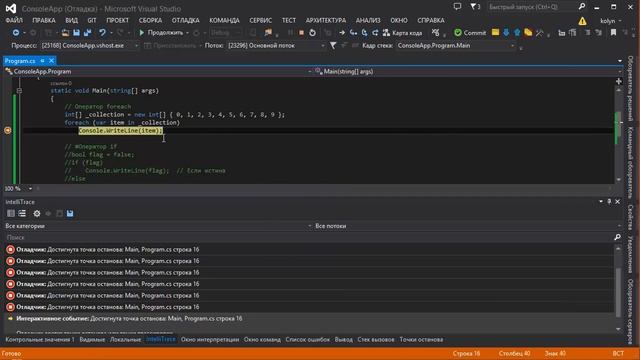Click the Quick Launch search magnifier

(x=582, y=7)
